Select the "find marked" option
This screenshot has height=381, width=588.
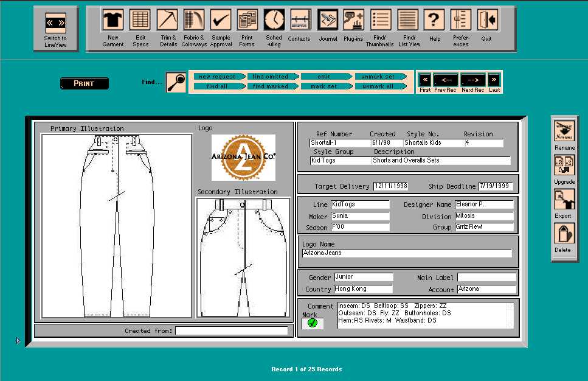coord(271,86)
